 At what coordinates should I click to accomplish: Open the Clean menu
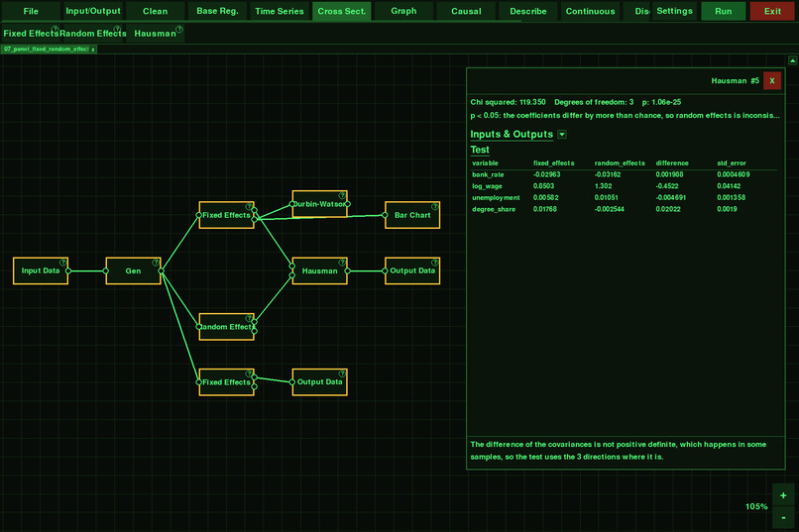coord(155,11)
